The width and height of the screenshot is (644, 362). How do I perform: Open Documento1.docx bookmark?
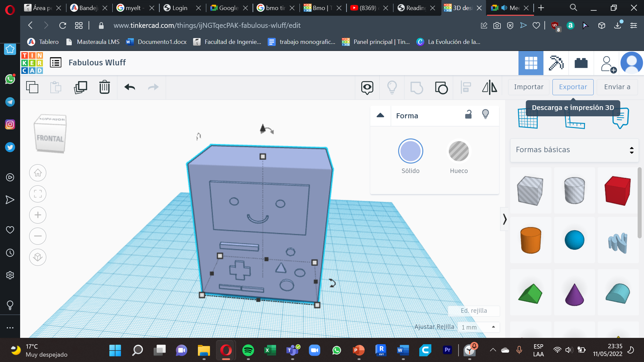click(156, 42)
